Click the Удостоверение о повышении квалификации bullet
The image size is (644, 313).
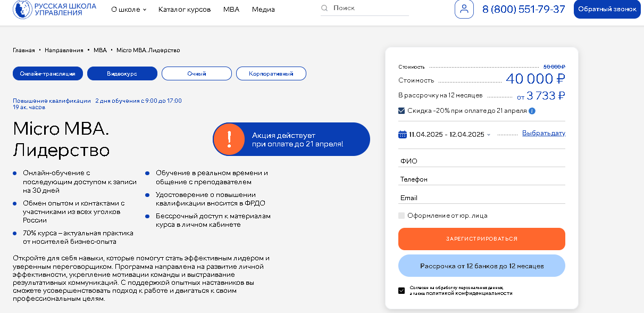pos(211,199)
